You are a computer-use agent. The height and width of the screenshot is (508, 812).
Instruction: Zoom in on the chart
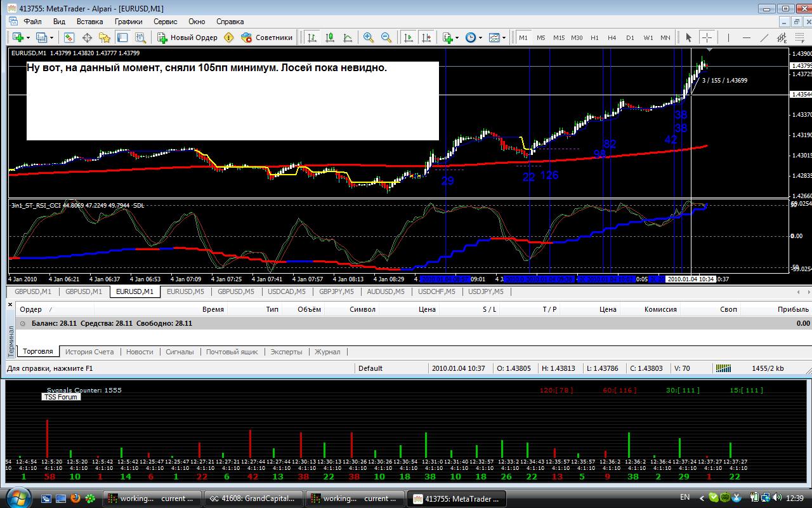tap(368, 37)
